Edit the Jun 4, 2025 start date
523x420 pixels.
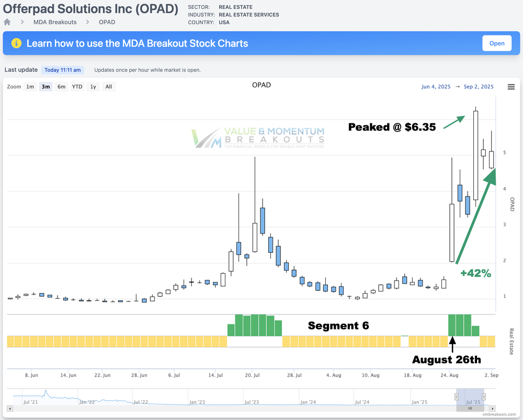coord(436,87)
